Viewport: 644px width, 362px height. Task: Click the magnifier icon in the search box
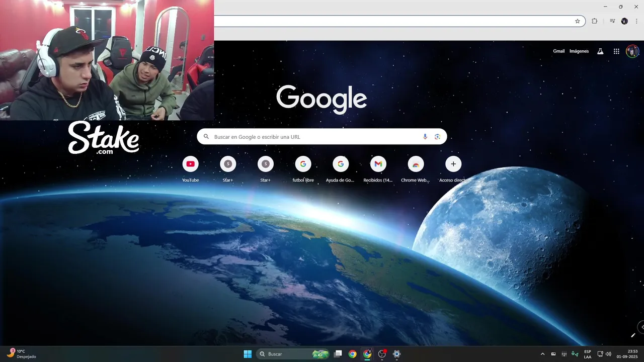206,137
